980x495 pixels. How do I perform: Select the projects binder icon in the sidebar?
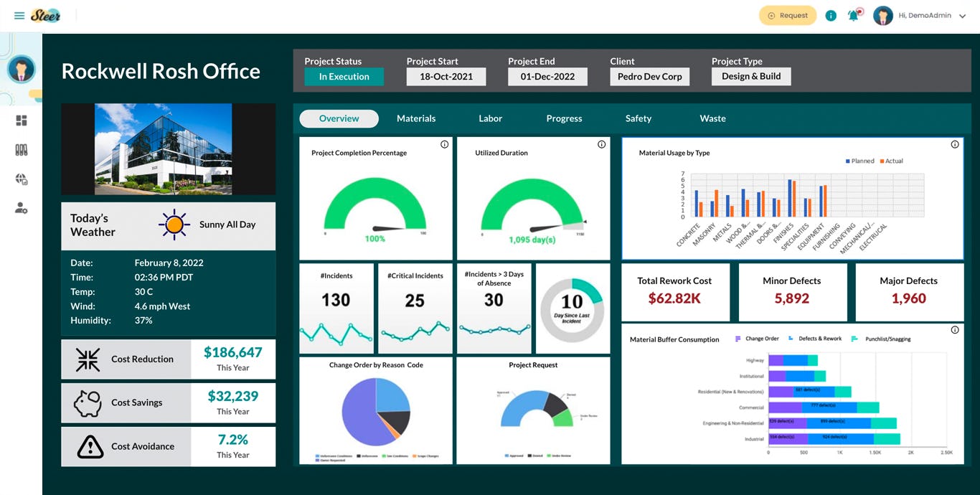tap(21, 149)
